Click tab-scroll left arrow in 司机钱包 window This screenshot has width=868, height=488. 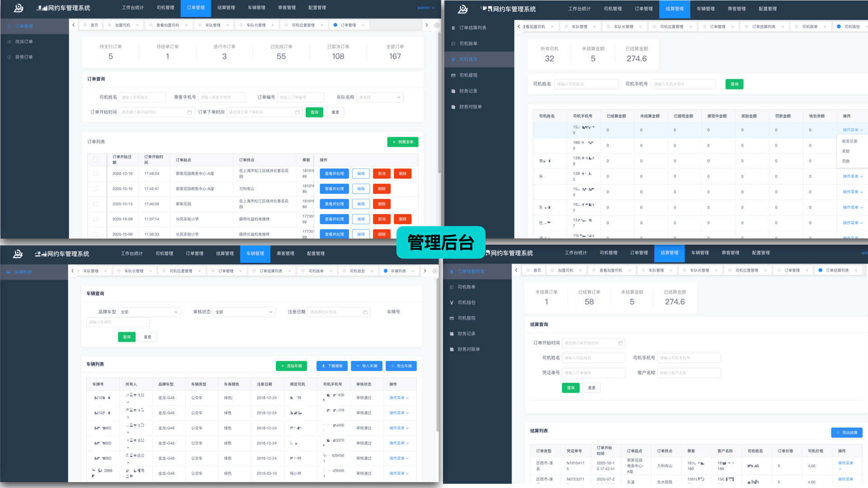tap(519, 26)
